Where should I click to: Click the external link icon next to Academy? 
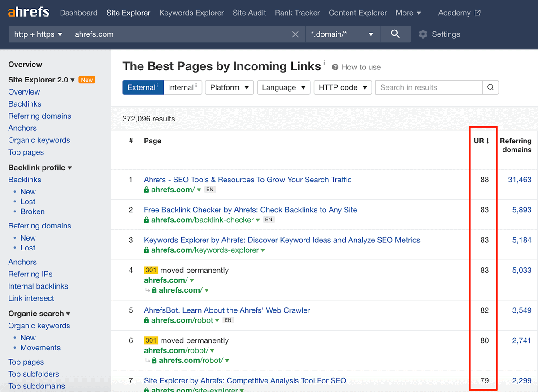coord(477,13)
